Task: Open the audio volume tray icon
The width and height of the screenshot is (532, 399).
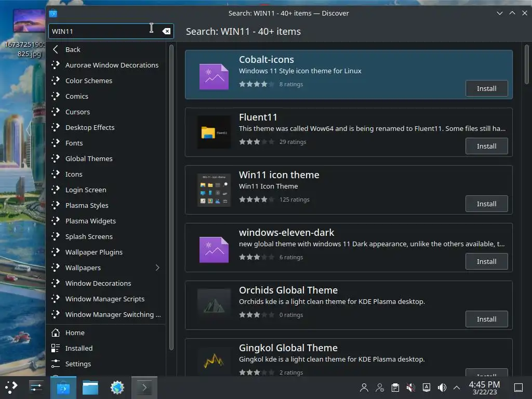Action: coord(442,388)
